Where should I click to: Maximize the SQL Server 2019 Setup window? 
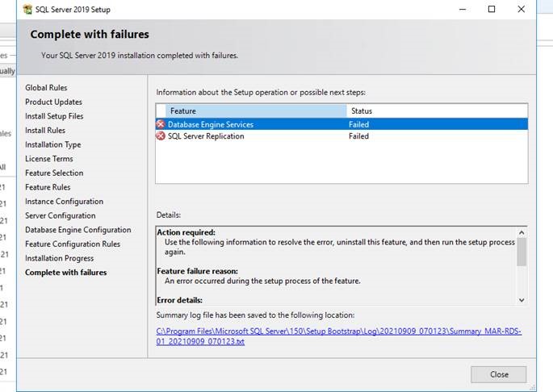[492, 10]
